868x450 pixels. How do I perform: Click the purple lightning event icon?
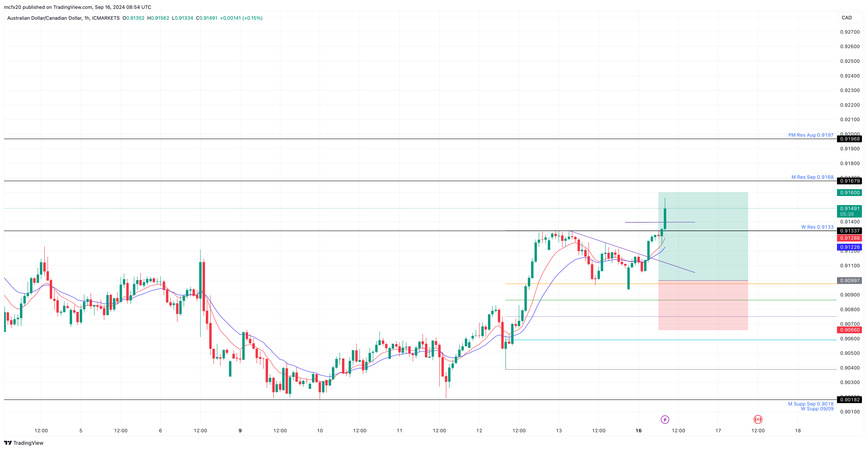pyautogui.click(x=665, y=419)
